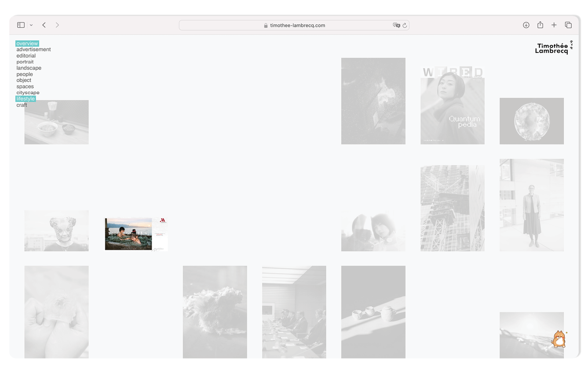588x374 pixels.
Task: Go forward to the next page
Action: 57,25
